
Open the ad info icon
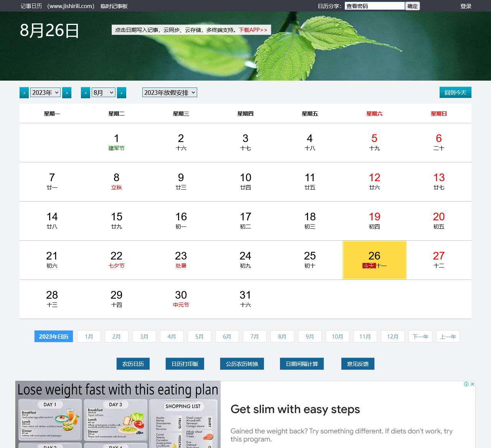[466, 384]
